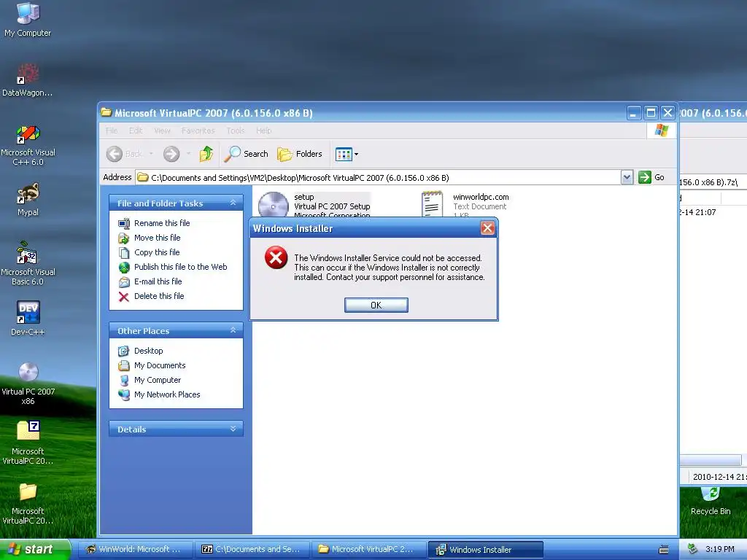747x560 pixels.
Task: Maximize the Microsoft VirtualPC Explorer window
Action: pos(651,113)
